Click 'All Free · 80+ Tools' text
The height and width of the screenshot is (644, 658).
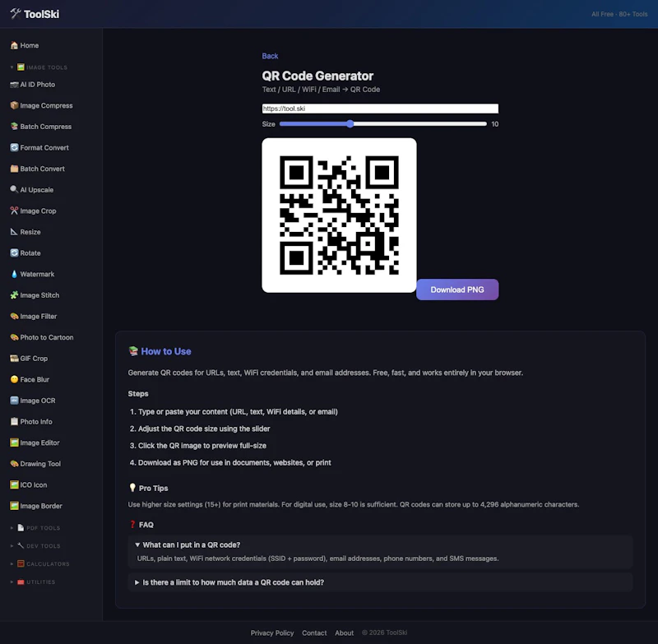[x=619, y=14]
